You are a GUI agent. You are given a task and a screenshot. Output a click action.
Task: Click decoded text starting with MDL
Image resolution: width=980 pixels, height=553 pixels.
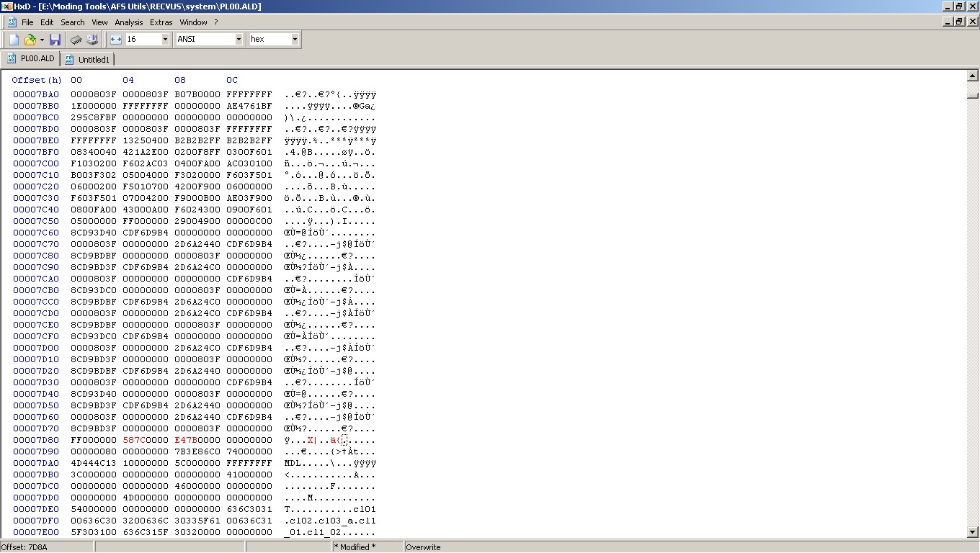click(330, 463)
